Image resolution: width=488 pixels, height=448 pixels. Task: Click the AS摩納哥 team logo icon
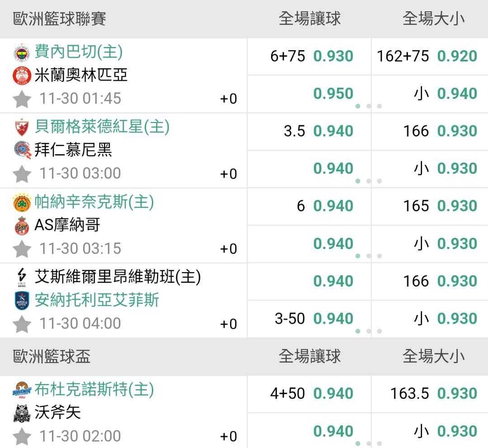(21, 225)
